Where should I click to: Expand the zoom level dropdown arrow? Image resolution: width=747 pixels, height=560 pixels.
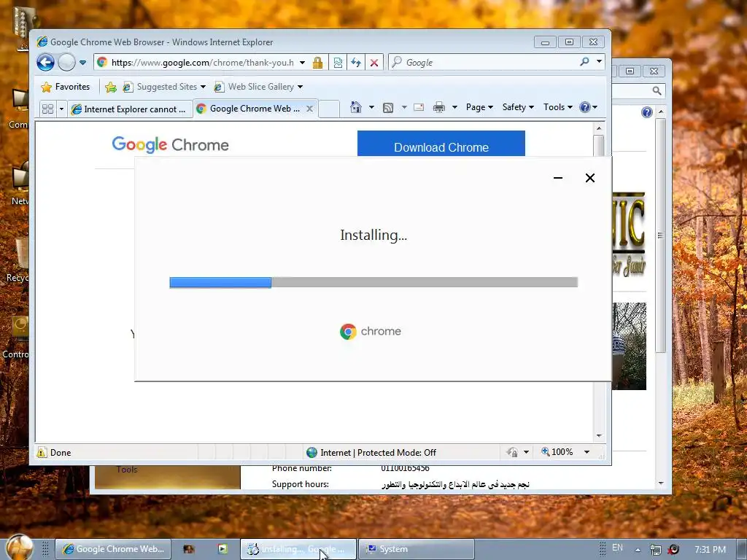click(587, 452)
